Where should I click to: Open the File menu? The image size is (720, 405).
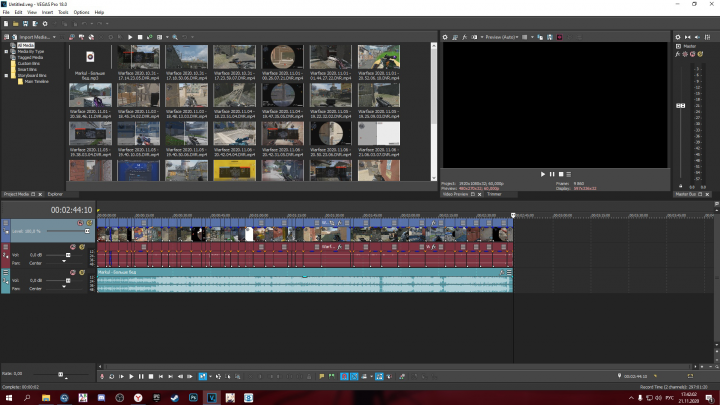(6, 12)
